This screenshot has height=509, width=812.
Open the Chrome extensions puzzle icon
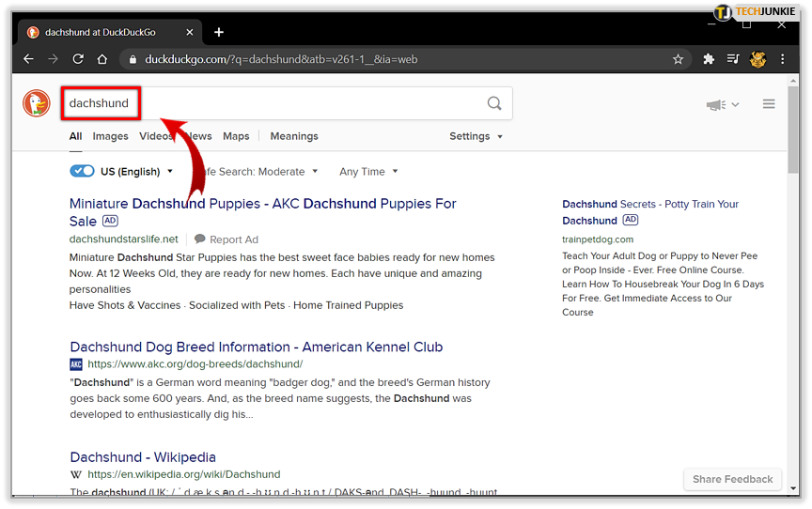pyautogui.click(x=709, y=59)
